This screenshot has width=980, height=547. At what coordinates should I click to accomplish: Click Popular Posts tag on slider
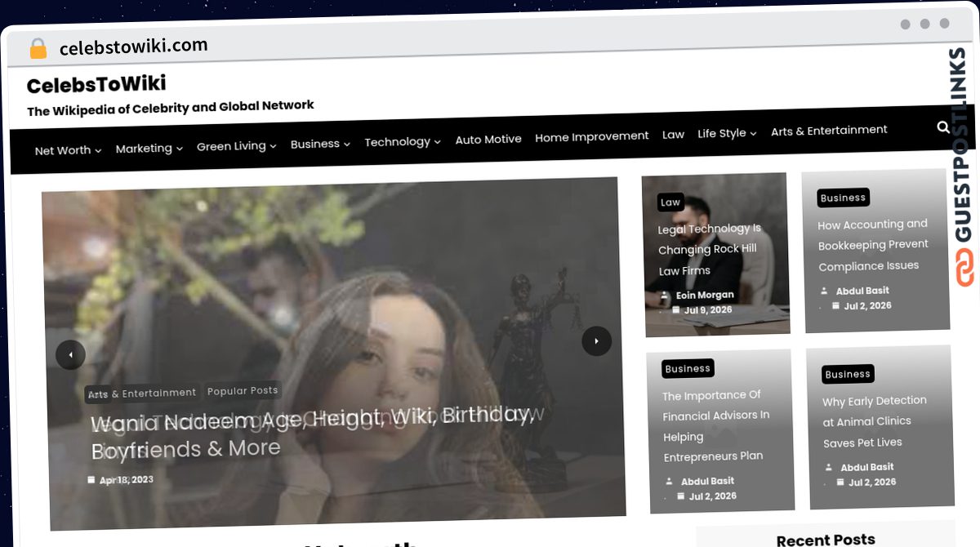243,391
